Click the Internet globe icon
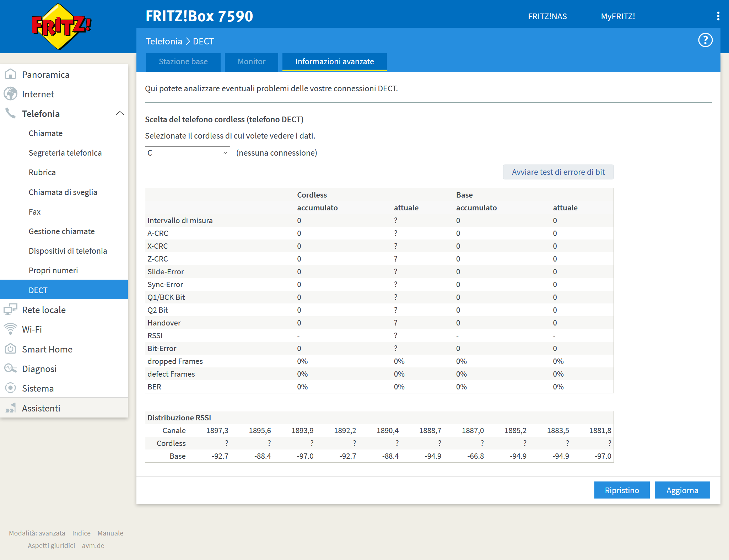Image resolution: width=729 pixels, height=560 pixels. point(10,94)
